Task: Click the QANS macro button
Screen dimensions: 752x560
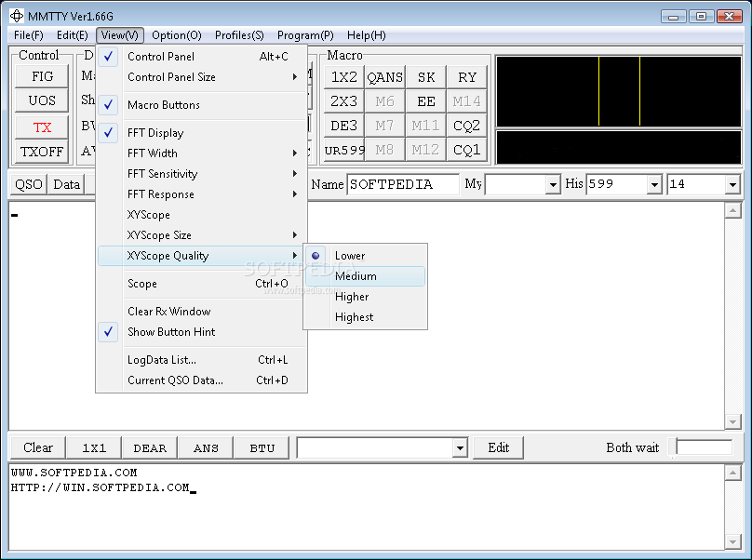Action: (385, 77)
